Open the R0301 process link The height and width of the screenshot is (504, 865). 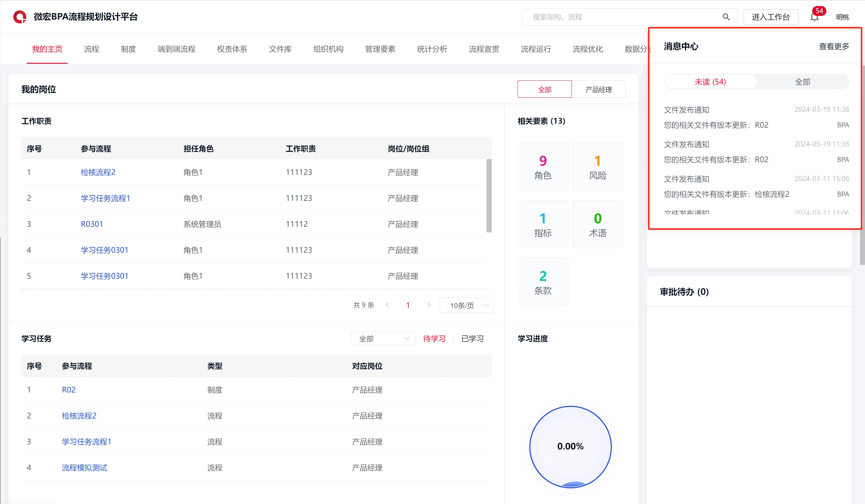coord(92,224)
